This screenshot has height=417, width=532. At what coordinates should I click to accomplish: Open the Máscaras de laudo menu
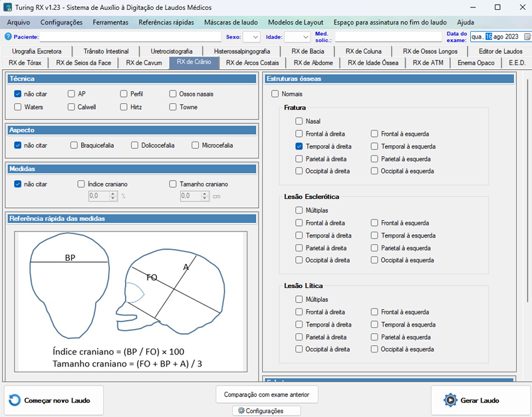pos(231,22)
